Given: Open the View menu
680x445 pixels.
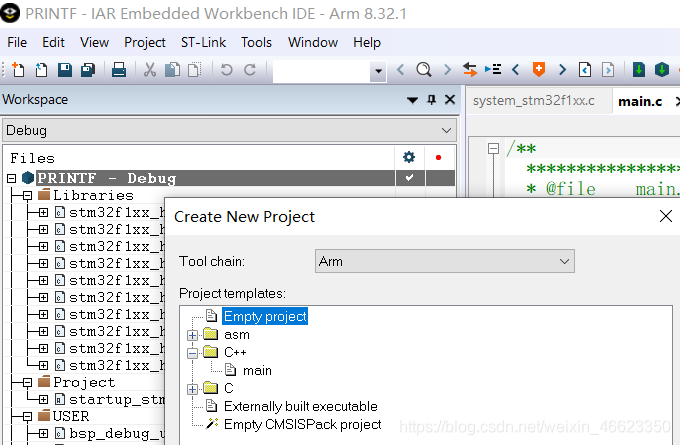Looking at the screenshot, I should coord(95,43).
